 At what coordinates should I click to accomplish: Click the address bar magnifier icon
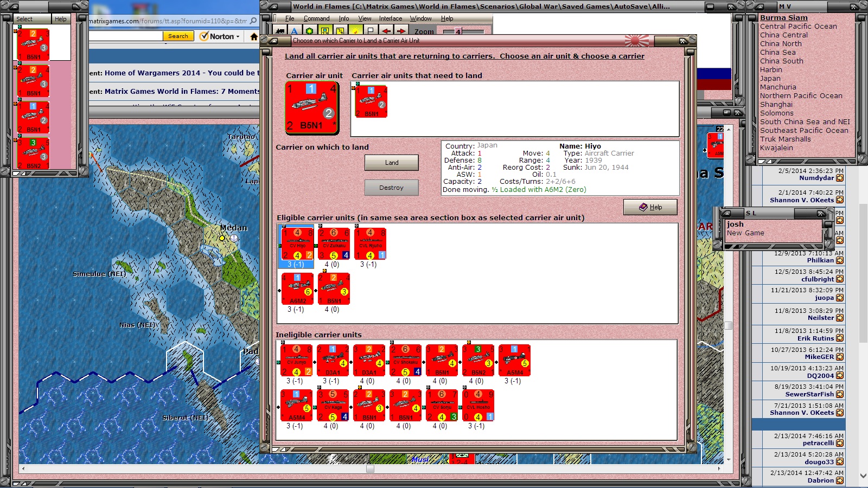[253, 21]
